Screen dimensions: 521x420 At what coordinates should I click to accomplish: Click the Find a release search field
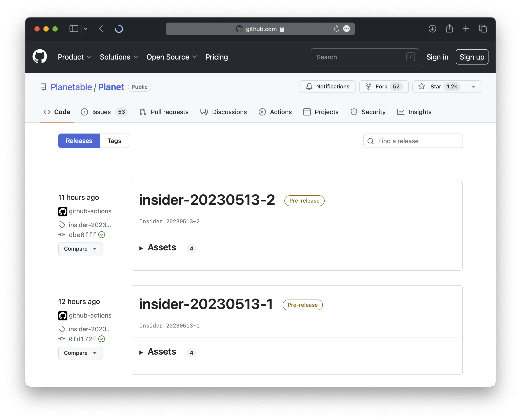413,141
